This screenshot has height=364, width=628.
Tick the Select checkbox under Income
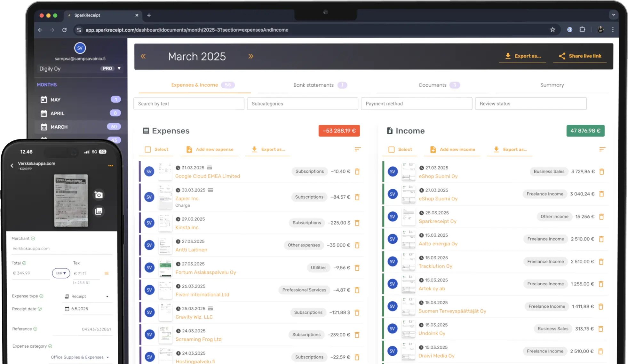(x=392, y=149)
